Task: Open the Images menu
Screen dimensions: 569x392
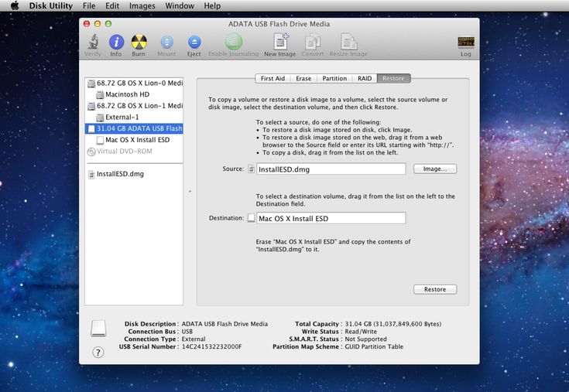Action: 142,5
